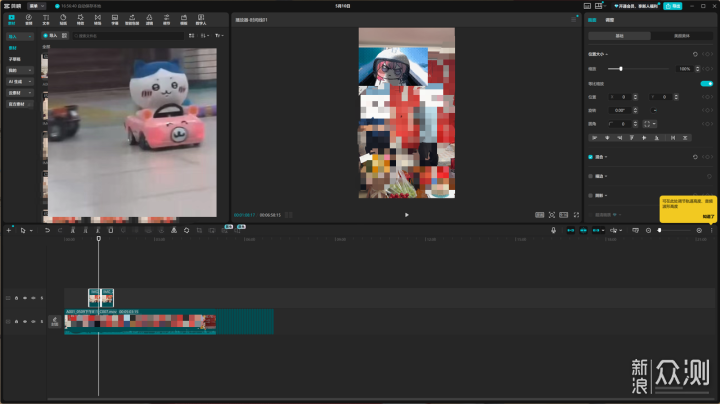Tick the unchecked checkbox directly below 混合
Image resolution: width=720 pixels, height=404 pixels.
591,176
